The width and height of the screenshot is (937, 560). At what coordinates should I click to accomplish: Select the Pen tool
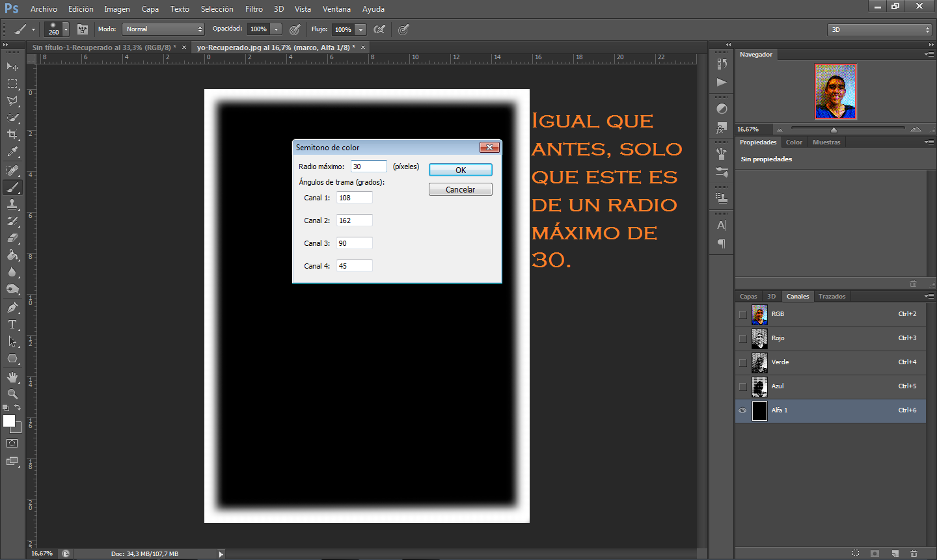pyautogui.click(x=12, y=308)
